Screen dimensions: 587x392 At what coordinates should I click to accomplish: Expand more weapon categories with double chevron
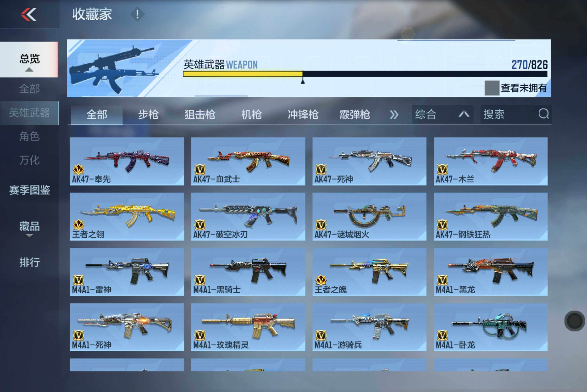(x=394, y=115)
